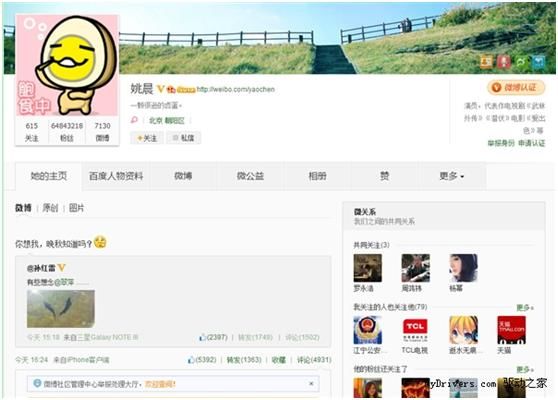Open 罗永浩's avatar under 共同关注
Viewport: 558px width, 400px height.
pyautogui.click(x=368, y=268)
